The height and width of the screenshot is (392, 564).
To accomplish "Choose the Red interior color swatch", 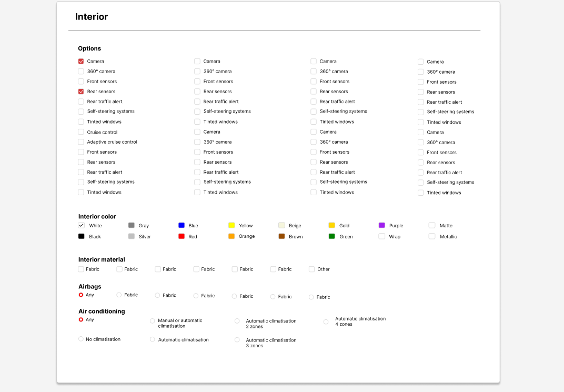I will pos(182,236).
